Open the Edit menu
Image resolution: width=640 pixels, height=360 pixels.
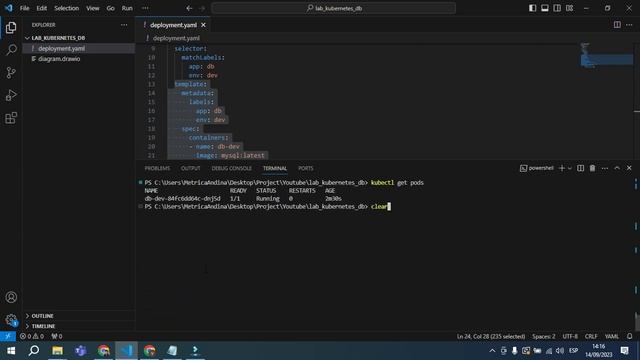pos(42,8)
